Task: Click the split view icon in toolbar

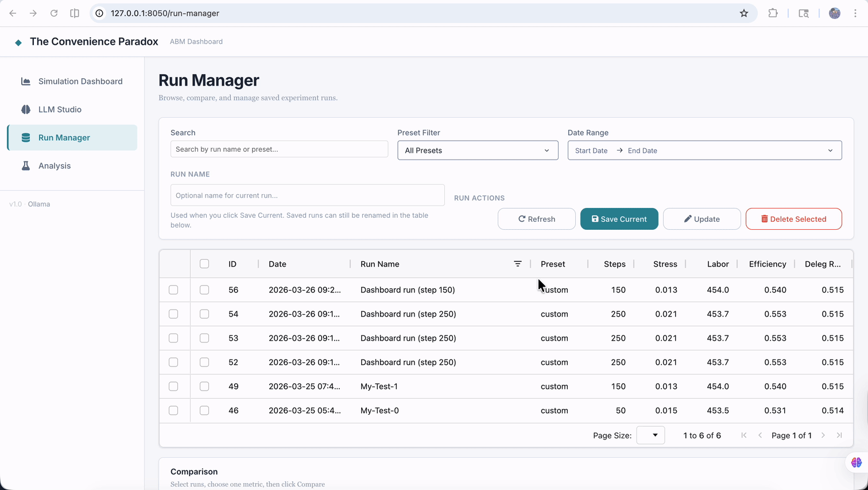Action: point(75,13)
